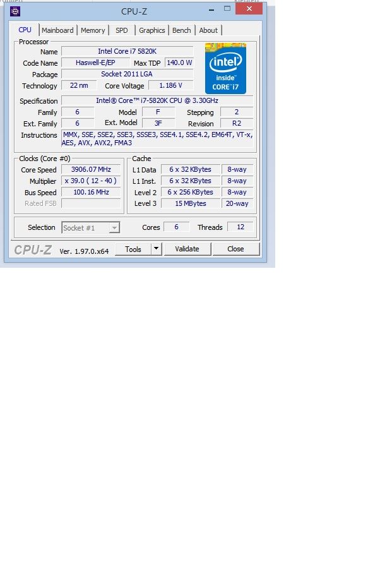392x564 pixels.
Task: Go to the Bench tab
Action: (182, 30)
